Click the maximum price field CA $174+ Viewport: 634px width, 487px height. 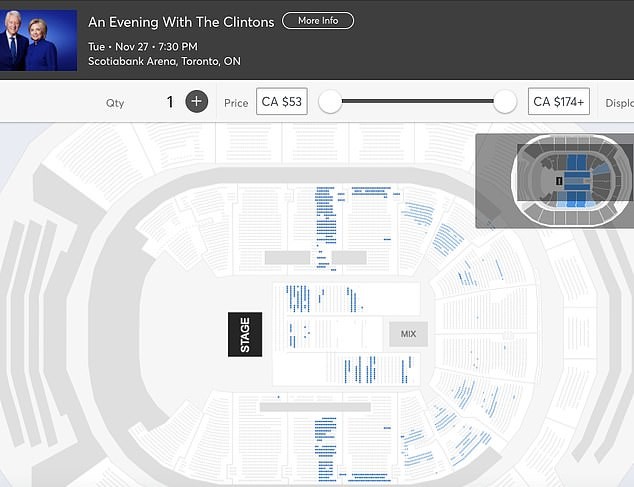(560, 102)
